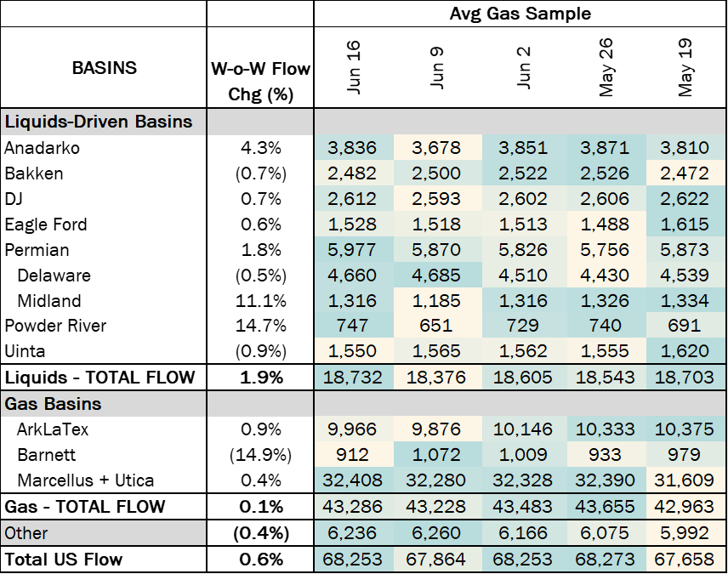Viewport: 728px width, 574px height.
Task: Click the Permian row label
Action: coord(37,250)
